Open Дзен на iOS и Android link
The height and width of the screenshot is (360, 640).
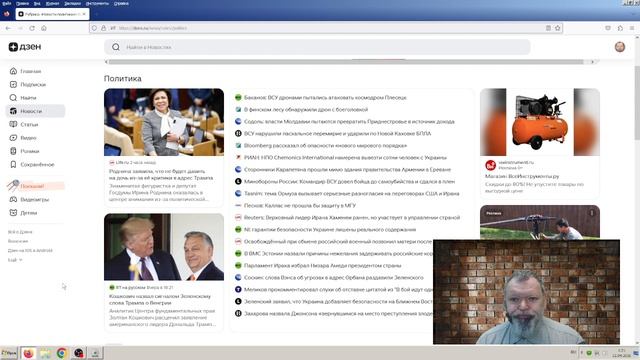pyautogui.click(x=30, y=251)
